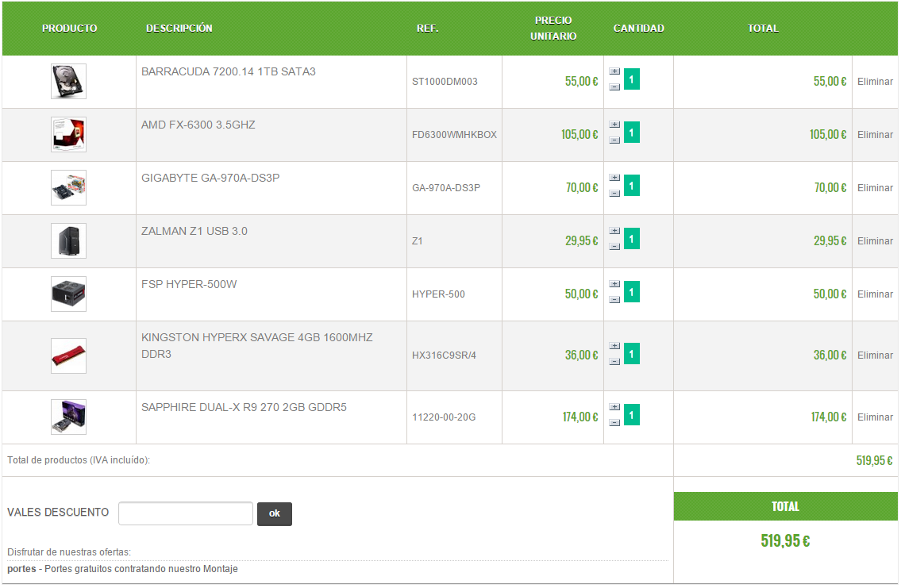The width and height of the screenshot is (901, 588).
Task: Open the AMD FX-6300 processor thumbnail
Action: (x=68, y=134)
